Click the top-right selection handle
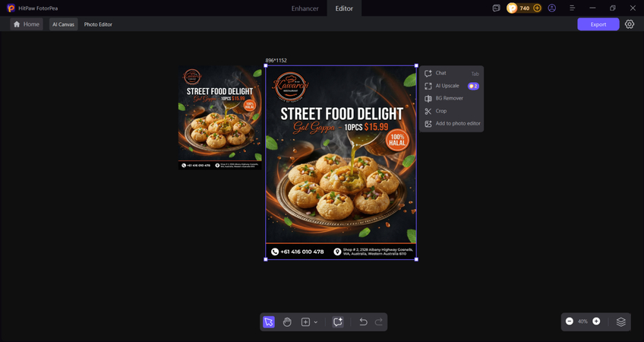 tap(416, 66)
